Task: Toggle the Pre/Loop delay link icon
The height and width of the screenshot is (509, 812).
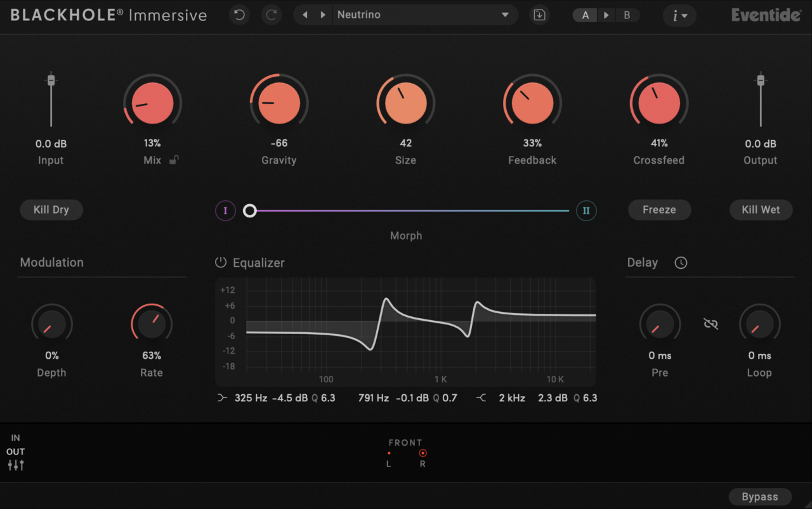Action: point(710,324)
